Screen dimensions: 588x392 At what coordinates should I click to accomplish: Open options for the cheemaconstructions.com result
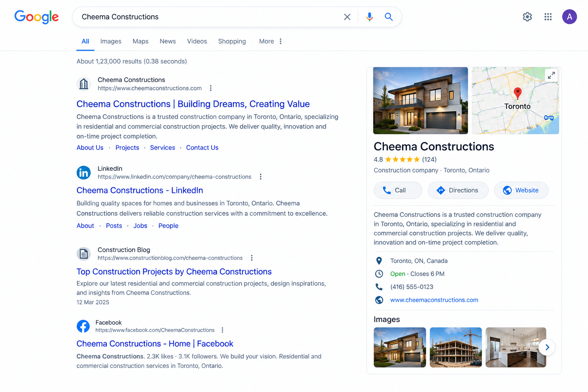pos(211,88)
